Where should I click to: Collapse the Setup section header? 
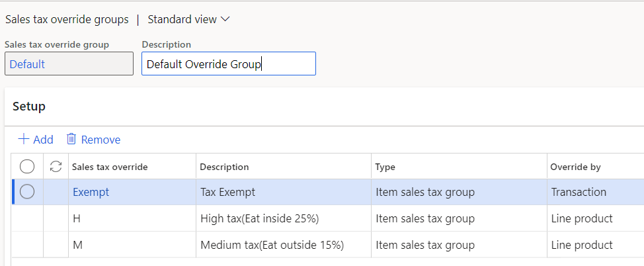point(29,107)
